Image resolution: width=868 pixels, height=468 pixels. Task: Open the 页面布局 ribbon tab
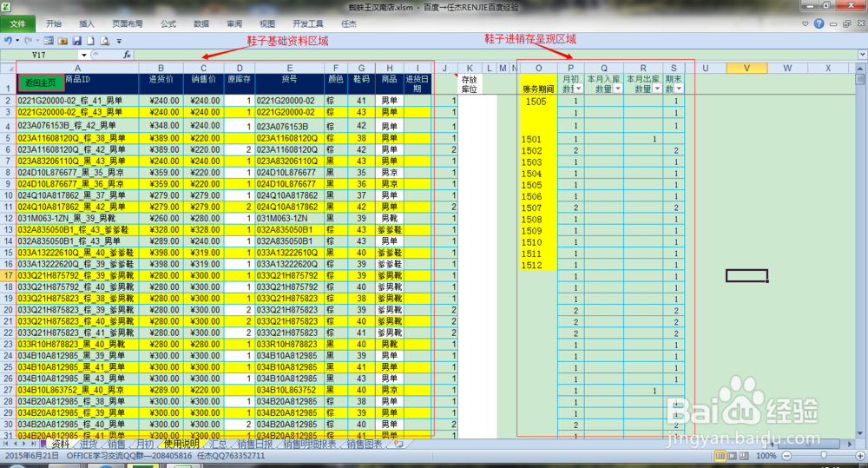[x=128, y=23]
